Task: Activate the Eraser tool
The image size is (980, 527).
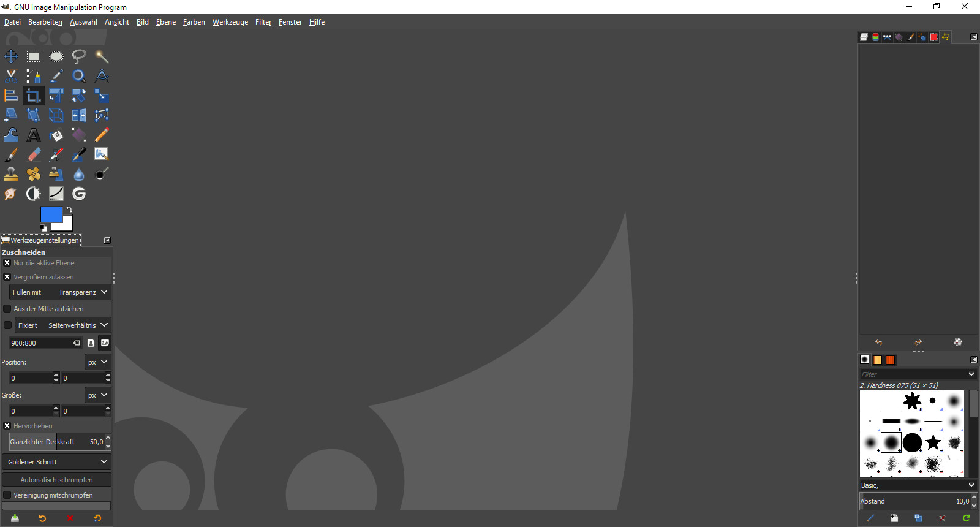Action: pyautogui.click(x=34, y=154)
